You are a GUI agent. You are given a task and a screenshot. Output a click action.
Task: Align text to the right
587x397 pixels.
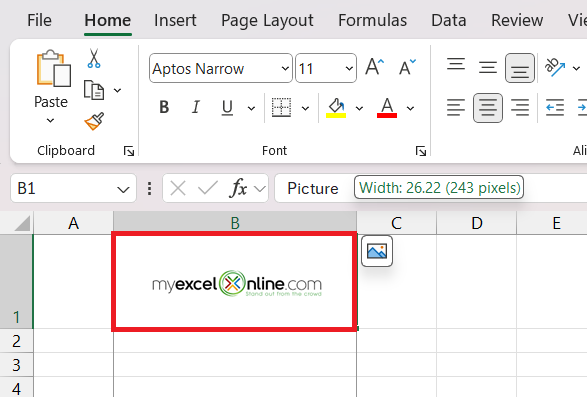[520, 108]
